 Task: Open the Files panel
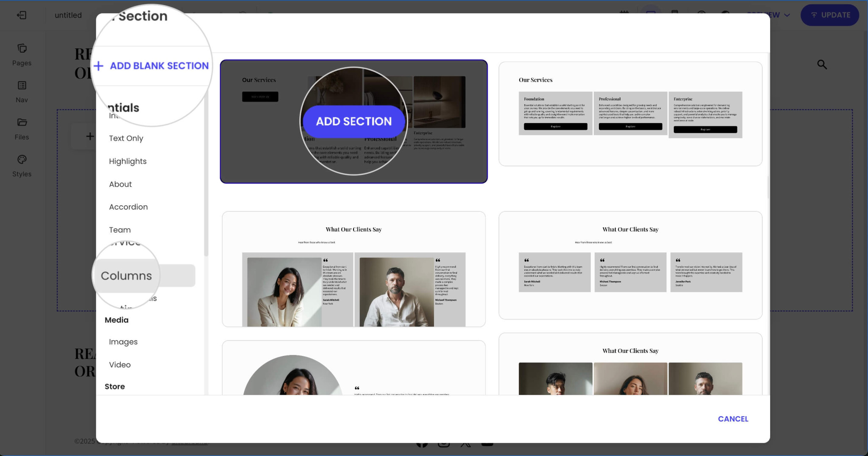point(22,129)
